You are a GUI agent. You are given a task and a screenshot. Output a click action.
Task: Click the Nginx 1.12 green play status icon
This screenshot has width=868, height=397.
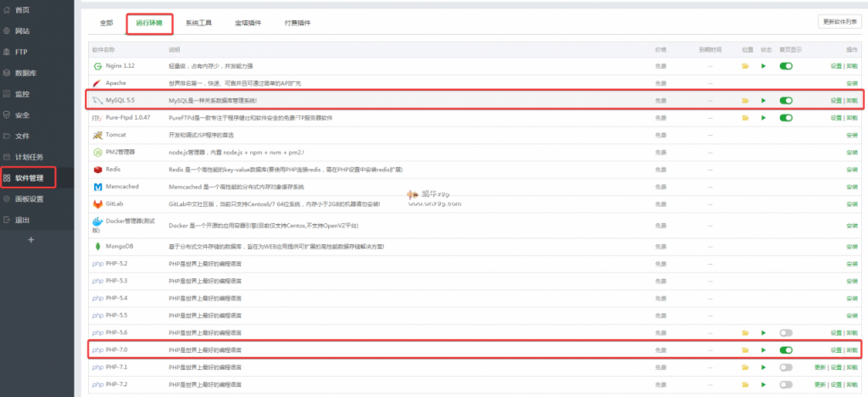764,66
